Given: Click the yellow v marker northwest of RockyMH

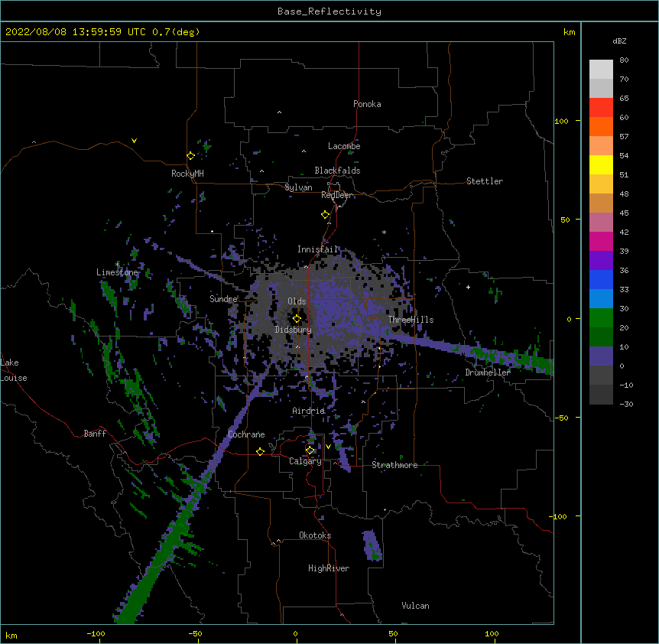Looking at the screenshot, I should [x=134, y=141].
